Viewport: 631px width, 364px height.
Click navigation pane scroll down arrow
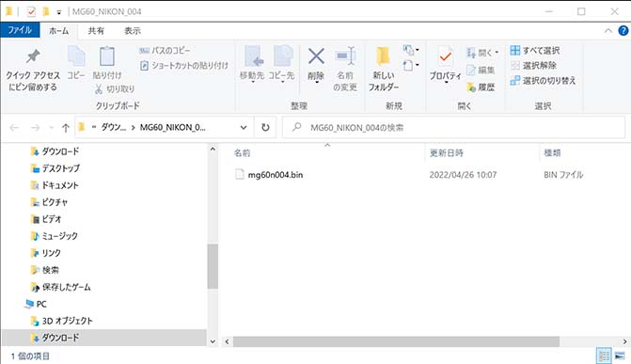[213, 341]
